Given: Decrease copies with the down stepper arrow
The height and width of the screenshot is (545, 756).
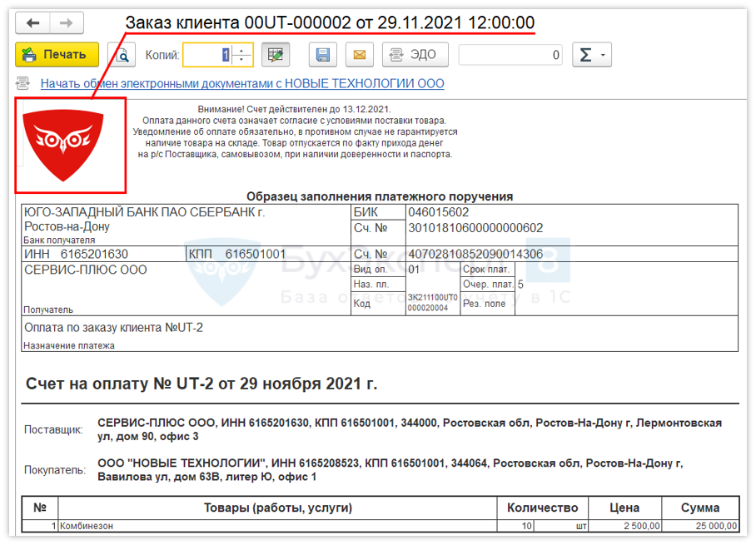Looking at the screenshot, I should (241, 60).
